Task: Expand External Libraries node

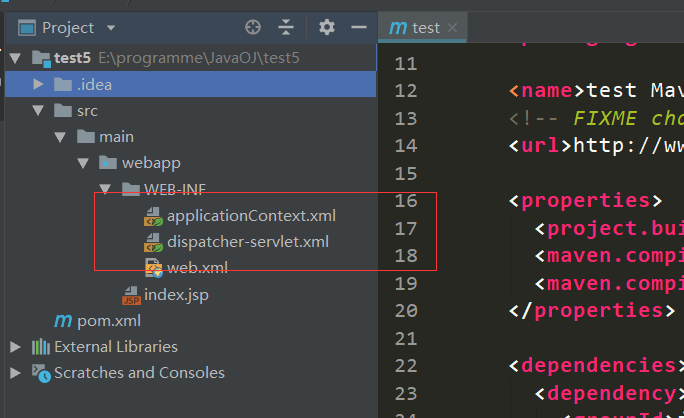Action: (x=15, y=347)
